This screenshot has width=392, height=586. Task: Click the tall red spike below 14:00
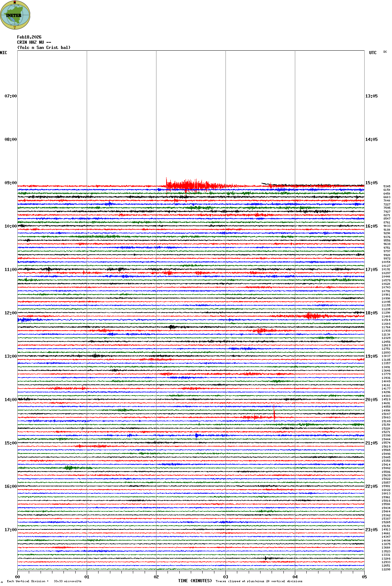(x=274, y=414)
